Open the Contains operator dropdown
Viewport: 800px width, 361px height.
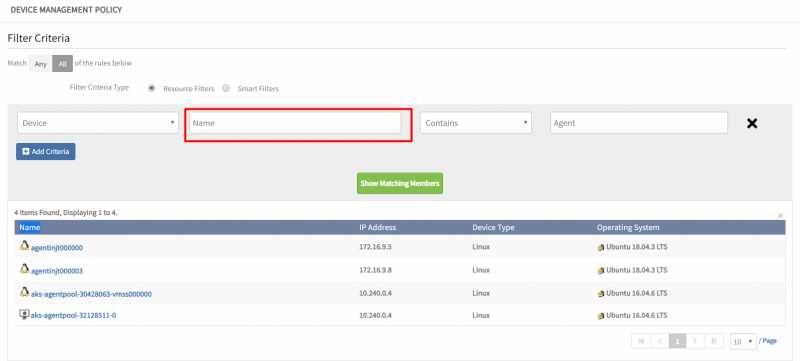pos(476,123)
